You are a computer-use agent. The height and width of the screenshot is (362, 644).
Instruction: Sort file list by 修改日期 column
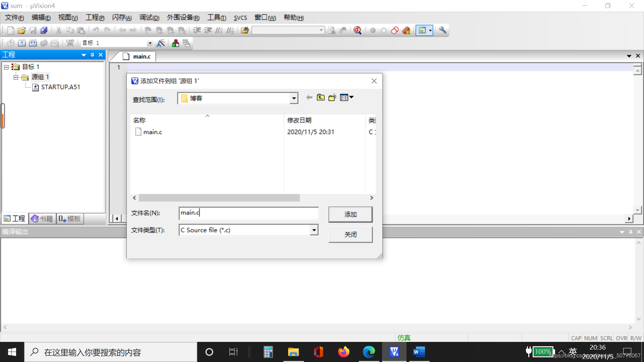(x=325, y=120)
